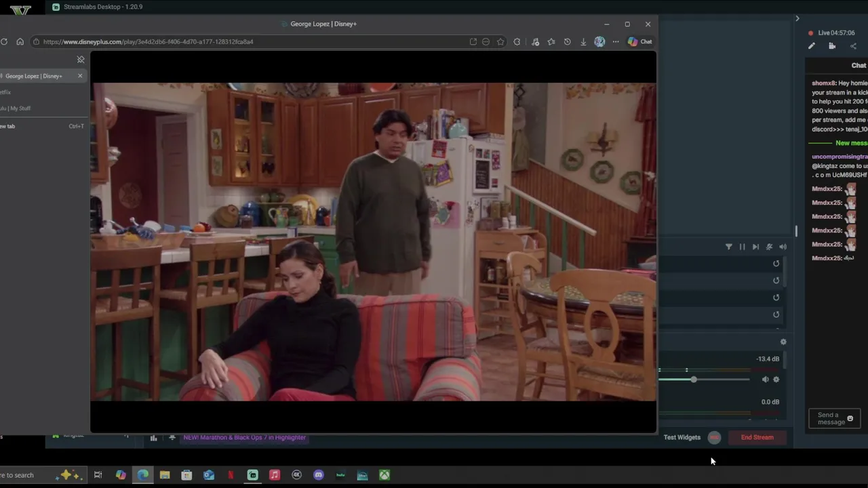Reset the second source row refresh icon
The width and height of the screenshot is (868, 488).
pos(776,281)
